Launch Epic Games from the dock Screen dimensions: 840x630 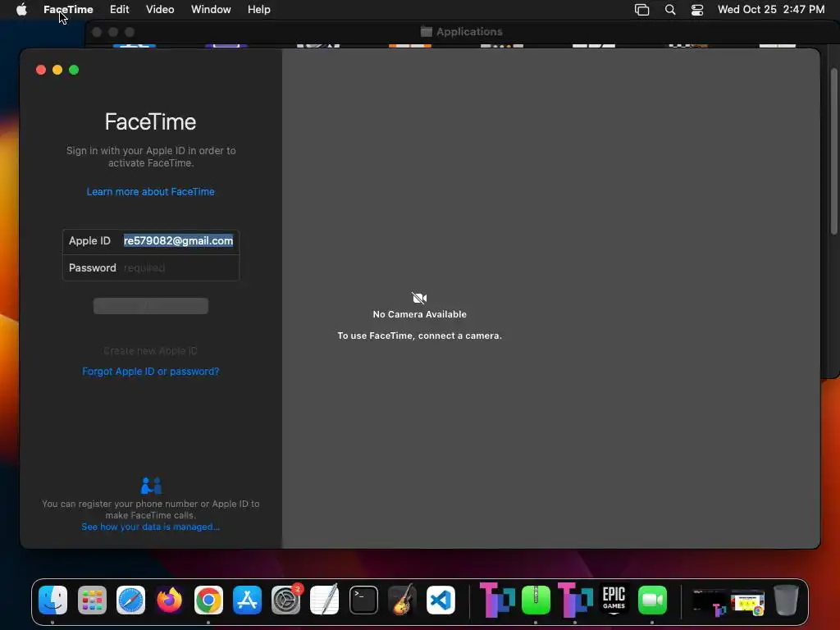[614, 600]
